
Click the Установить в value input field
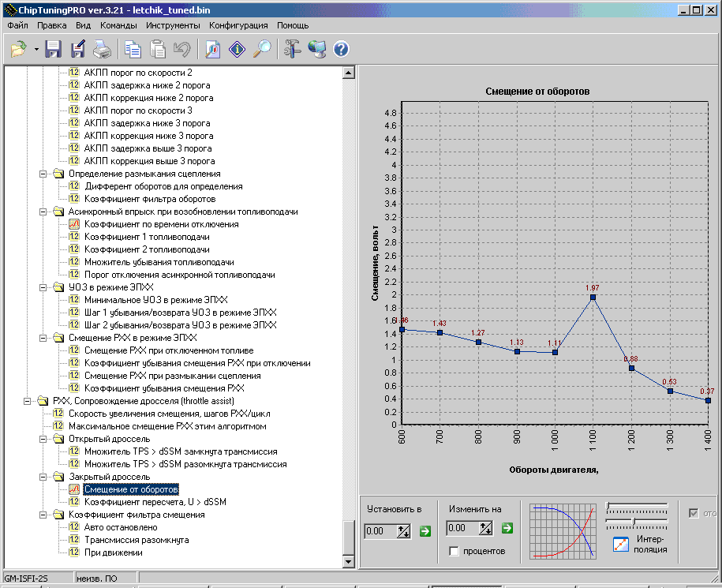click(x=380, y=531)
